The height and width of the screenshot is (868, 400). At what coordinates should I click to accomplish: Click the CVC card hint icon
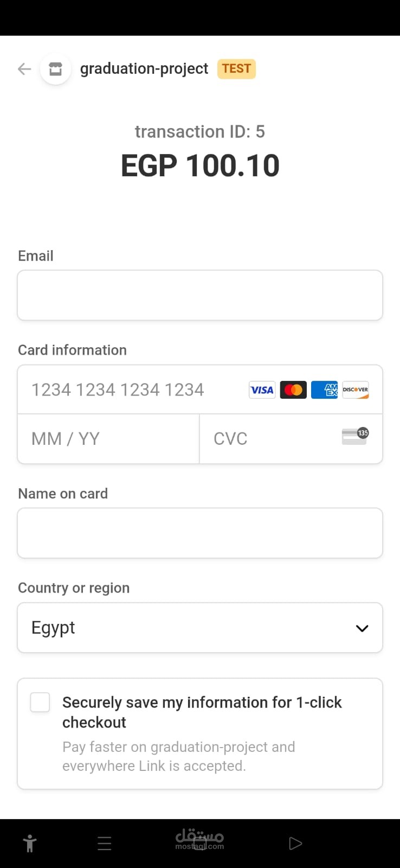click(x=355, y=436)
